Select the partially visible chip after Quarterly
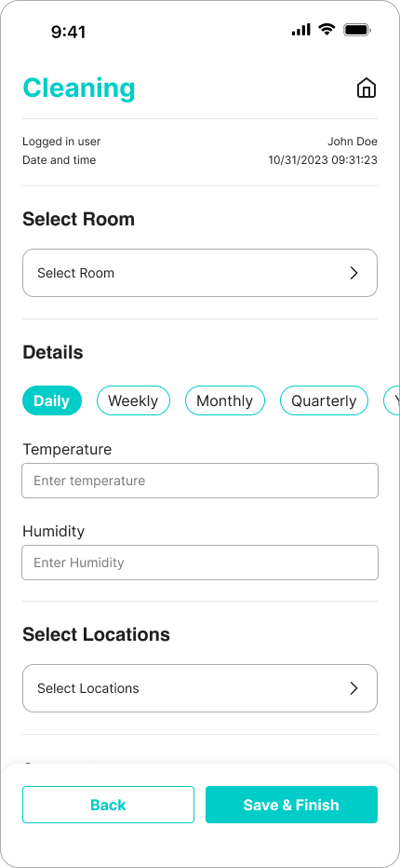This screenshot has height=868, width=400. 392,400
